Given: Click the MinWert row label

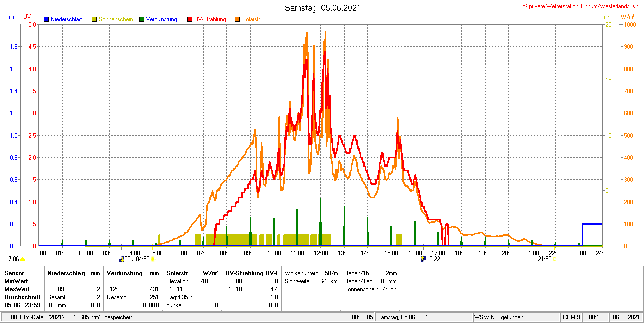Looking at the screenshot, I should [x=15, y=281].
